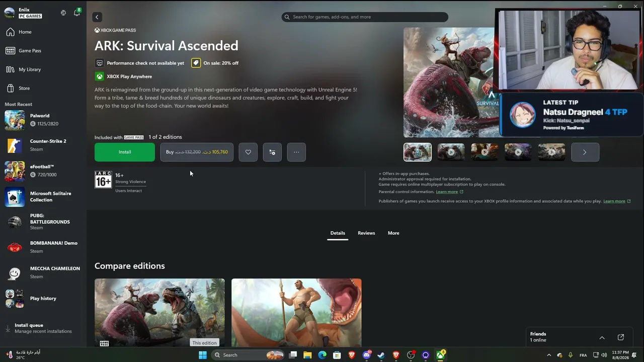Switch the FRA keyboard language indicator

click(583, 355)
